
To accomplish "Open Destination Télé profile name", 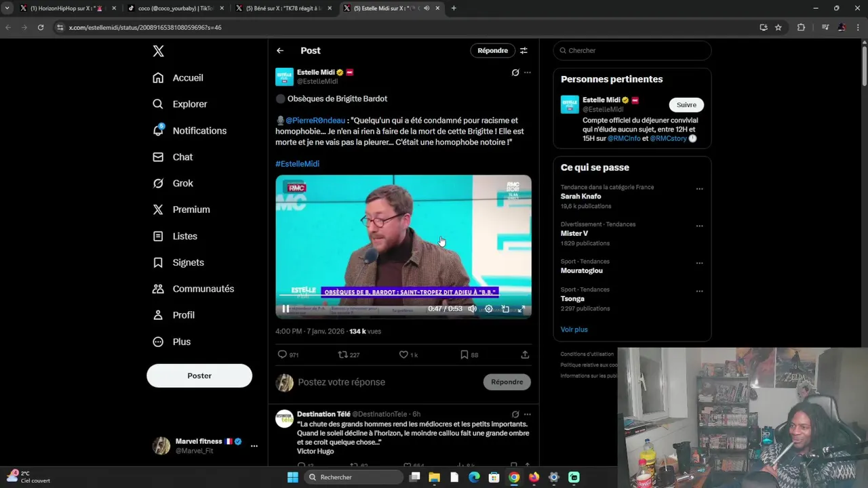I will [323, 414].
